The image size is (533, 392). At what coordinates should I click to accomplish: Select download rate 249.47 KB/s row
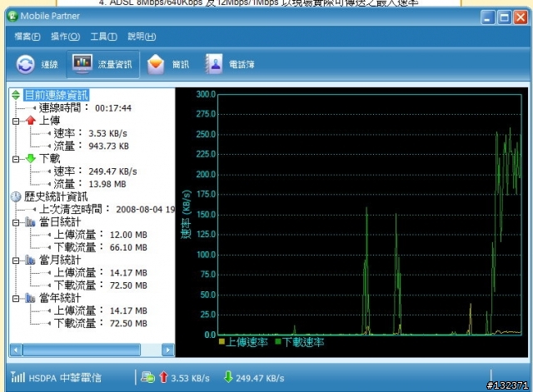coord(95,171)
